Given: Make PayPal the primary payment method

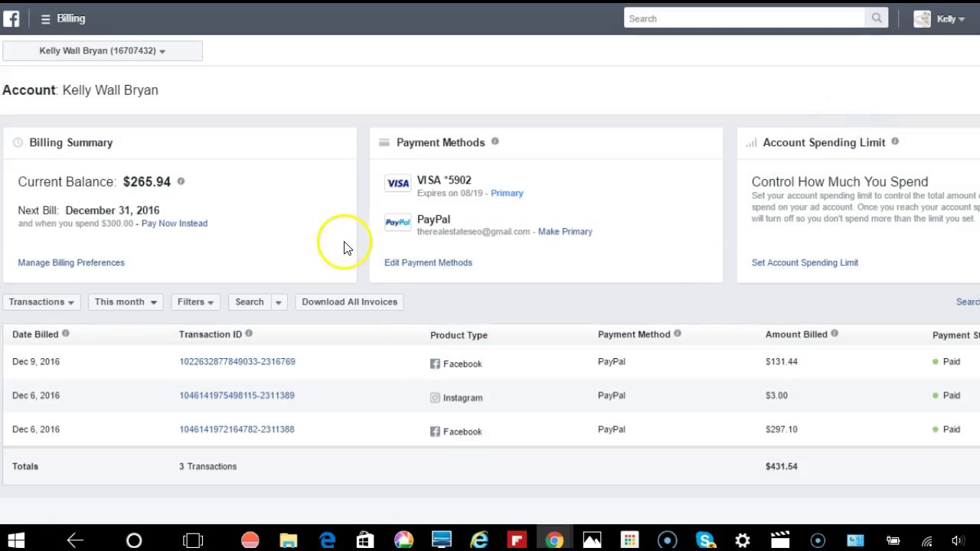Looking at the screenshot, I should pos(565,231).
